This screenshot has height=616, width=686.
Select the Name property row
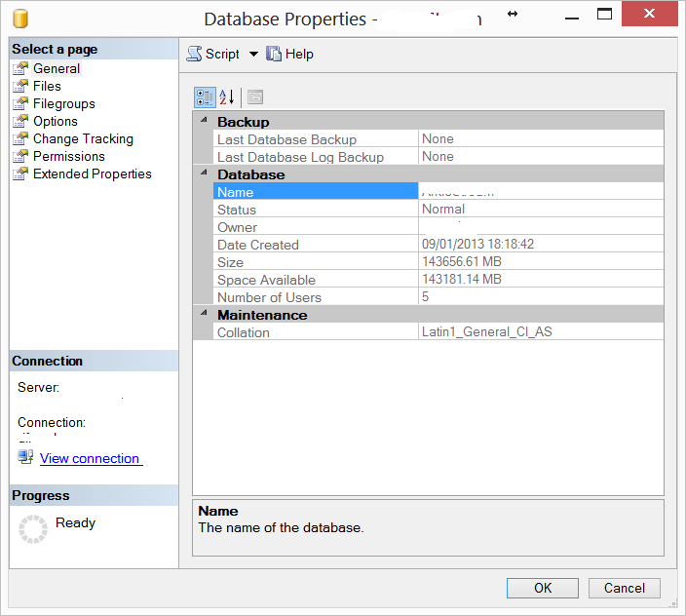tap(438, 191)
